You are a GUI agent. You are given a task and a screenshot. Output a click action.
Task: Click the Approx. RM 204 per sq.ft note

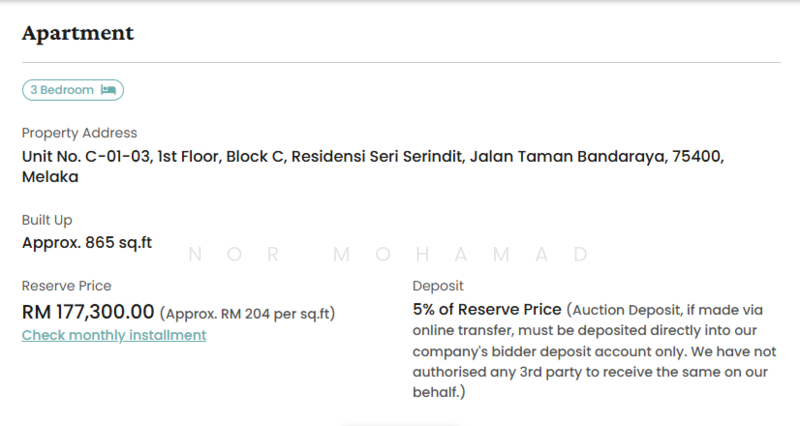click(x=247, y=313)
